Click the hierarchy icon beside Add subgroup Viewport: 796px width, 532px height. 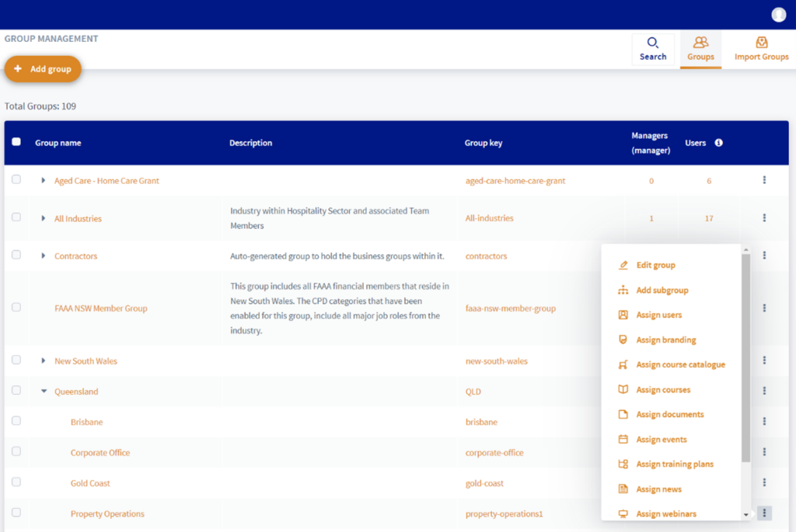click(623, 290)
